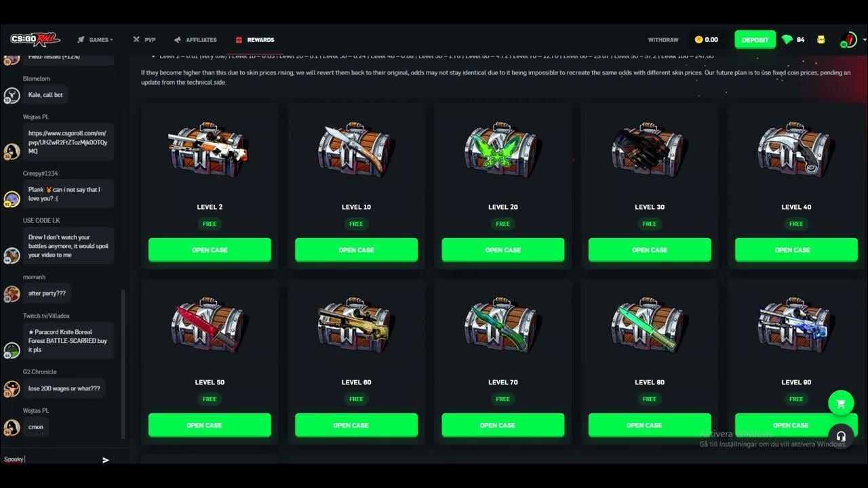The image size is (868, 488).
Task: Open the Level 60 free case
Action: [356, 425]
